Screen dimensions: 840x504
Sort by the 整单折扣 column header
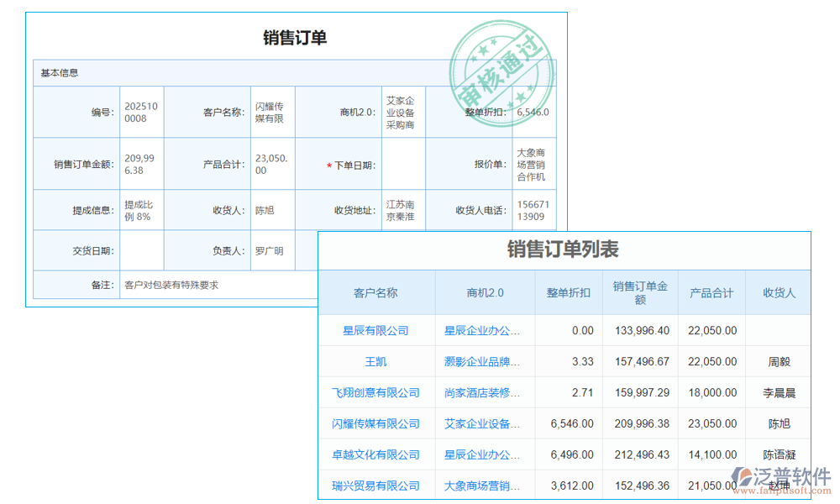point(568,292)
